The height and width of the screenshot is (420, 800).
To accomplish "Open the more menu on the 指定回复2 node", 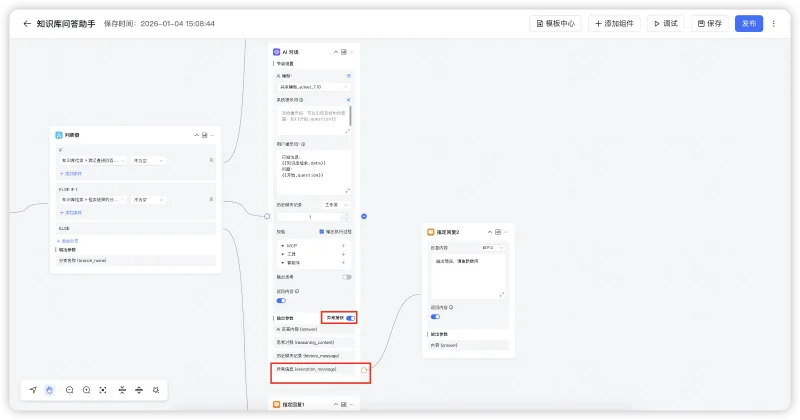I will 506,232.
